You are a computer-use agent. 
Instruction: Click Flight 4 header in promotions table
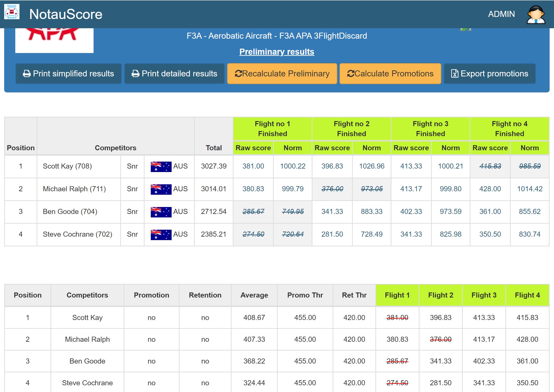click(x=527, y=295)
